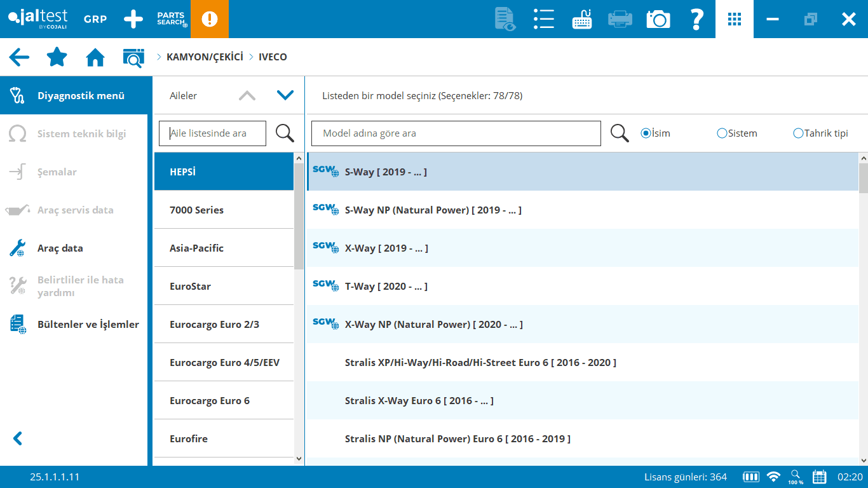Image resolution: width=868 pixels, height=488 pixels.
Task: Select the Sistem radio option
Action: (722, 133)
